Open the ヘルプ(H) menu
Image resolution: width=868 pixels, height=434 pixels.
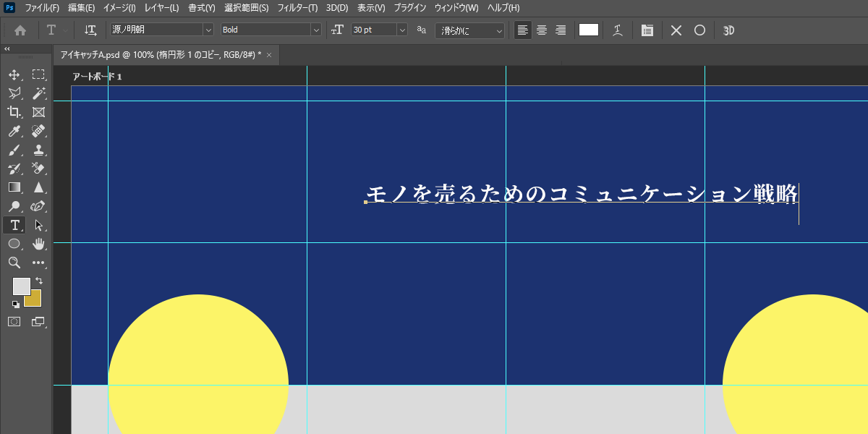[x=503, y=8]
